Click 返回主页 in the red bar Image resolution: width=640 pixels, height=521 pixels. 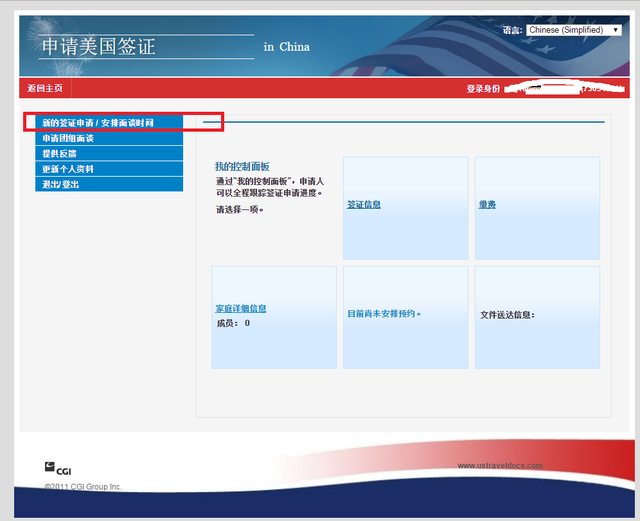(x=45, y=88)
